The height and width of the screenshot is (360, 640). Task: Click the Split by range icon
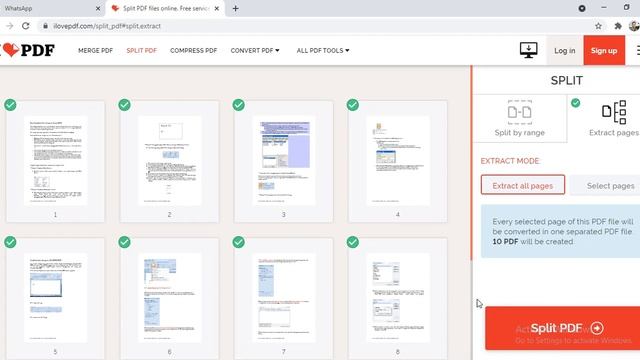[x=520, y=112]
